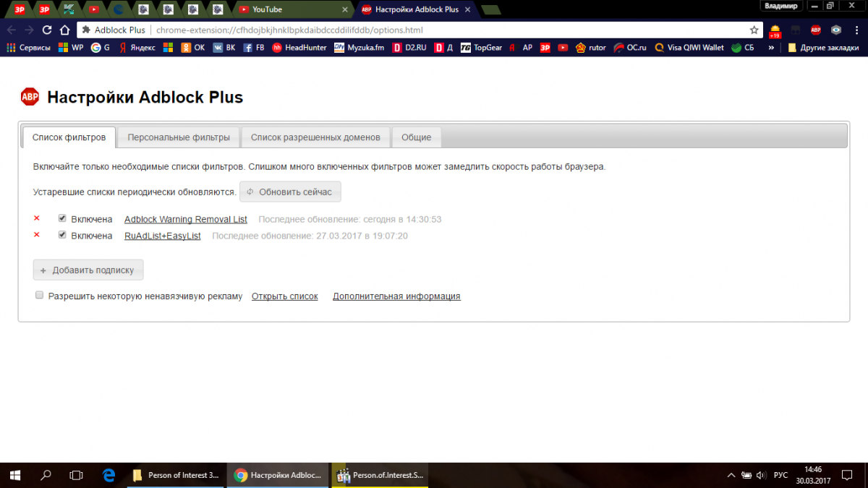Screen dimensions: 868x488
Task: Expand hidden bookmarks with » chevron
Action: point(771,48)
